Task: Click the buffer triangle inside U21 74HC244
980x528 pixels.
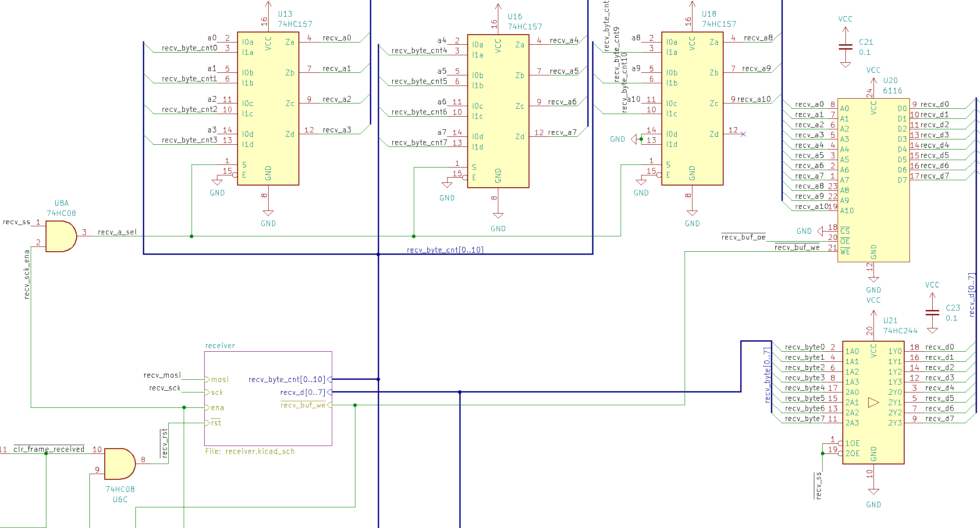Action: pyautogui.click(x=873, y=403)
